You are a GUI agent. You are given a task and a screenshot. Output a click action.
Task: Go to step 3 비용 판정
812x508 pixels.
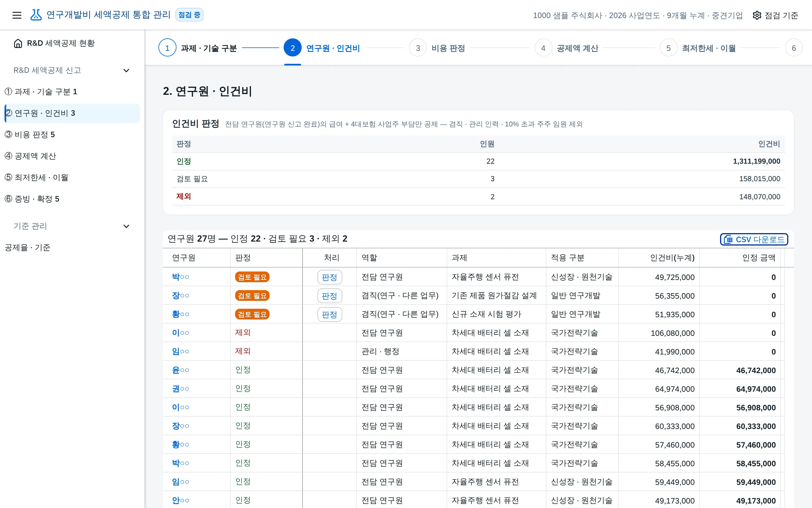pos(437,48)
